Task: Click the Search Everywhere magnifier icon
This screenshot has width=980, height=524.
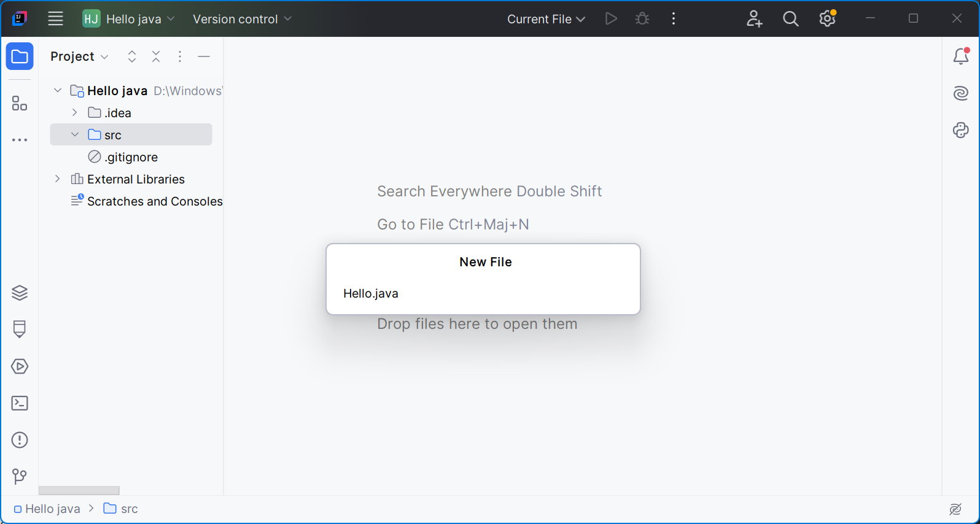Action: coord(791,19)
